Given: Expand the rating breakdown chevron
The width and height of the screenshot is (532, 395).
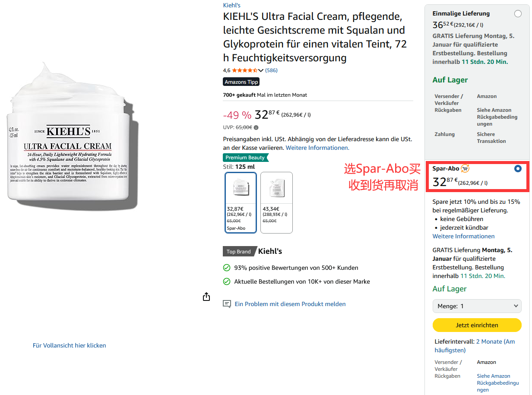Looking at the screenshot, I should pyautogui.click(x=261, y=70).
